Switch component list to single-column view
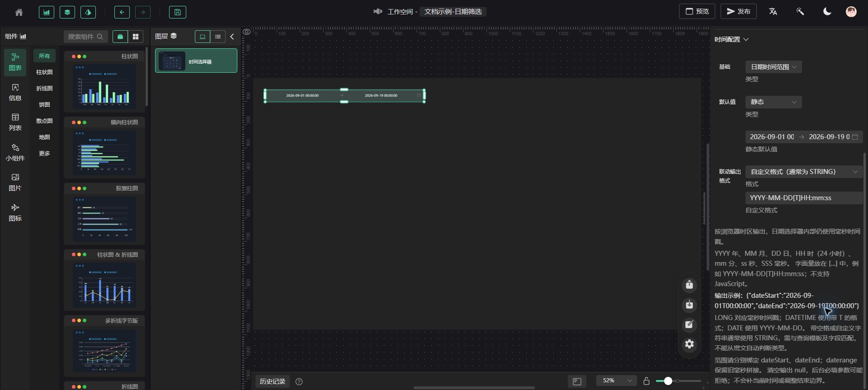868x390 pixels. pyautogui.click(x=120, y=37)
